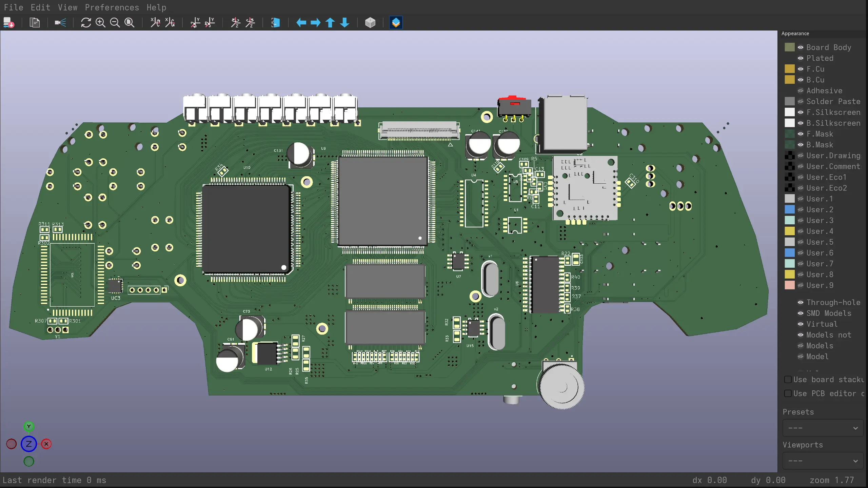868x488 pixels.
Task: Toggle visibility of Plated
Action: coord(801,58)
